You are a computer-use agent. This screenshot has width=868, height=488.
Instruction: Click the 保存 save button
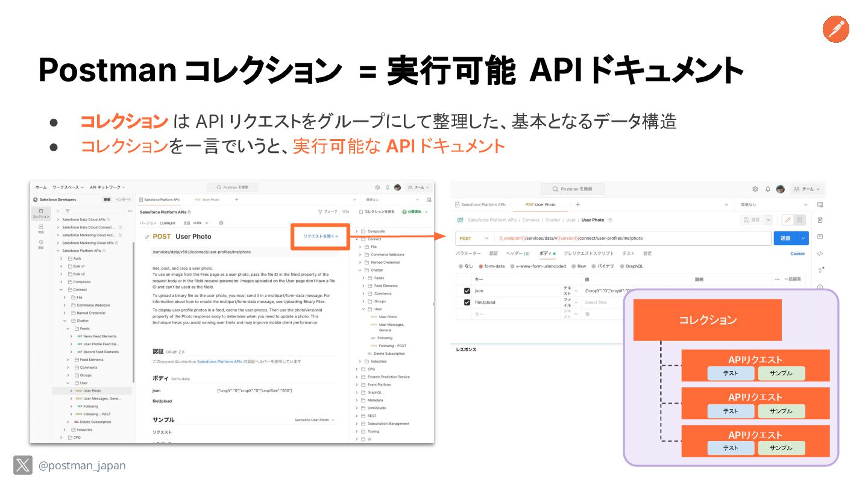click(x=752, y=220)
